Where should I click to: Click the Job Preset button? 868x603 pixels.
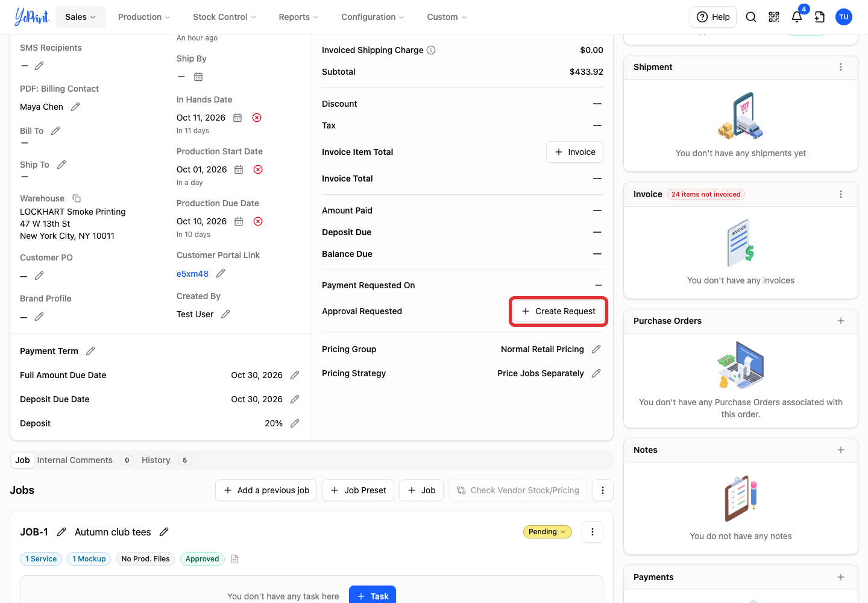point(358,490)
